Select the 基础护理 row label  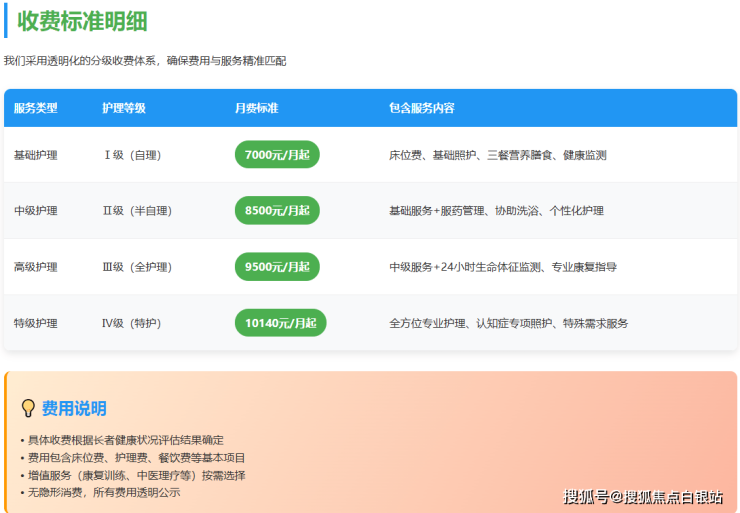[x=36, y=155]
